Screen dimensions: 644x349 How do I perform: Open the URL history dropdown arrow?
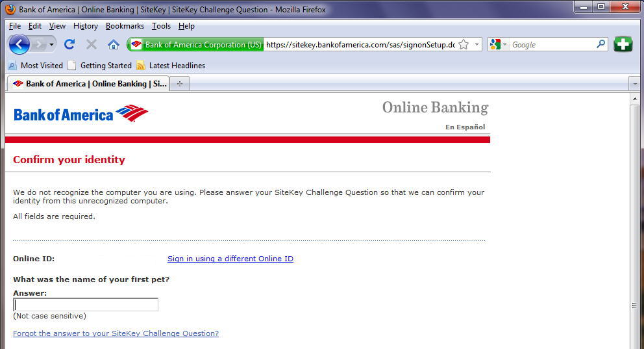(x=477, y=44)
